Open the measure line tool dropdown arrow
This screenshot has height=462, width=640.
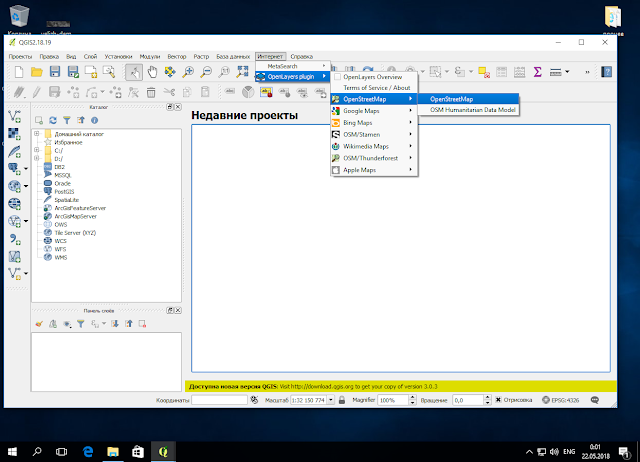pos(567,72)
